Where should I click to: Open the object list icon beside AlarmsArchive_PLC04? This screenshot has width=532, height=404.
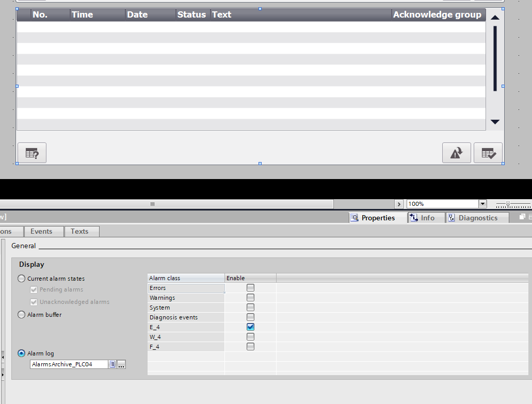[x=112, y=364]
